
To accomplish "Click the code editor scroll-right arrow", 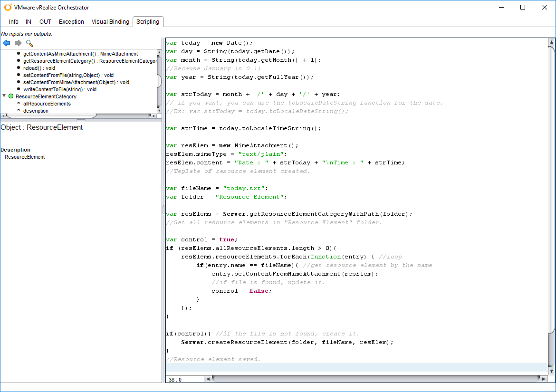I will point(543,379).
